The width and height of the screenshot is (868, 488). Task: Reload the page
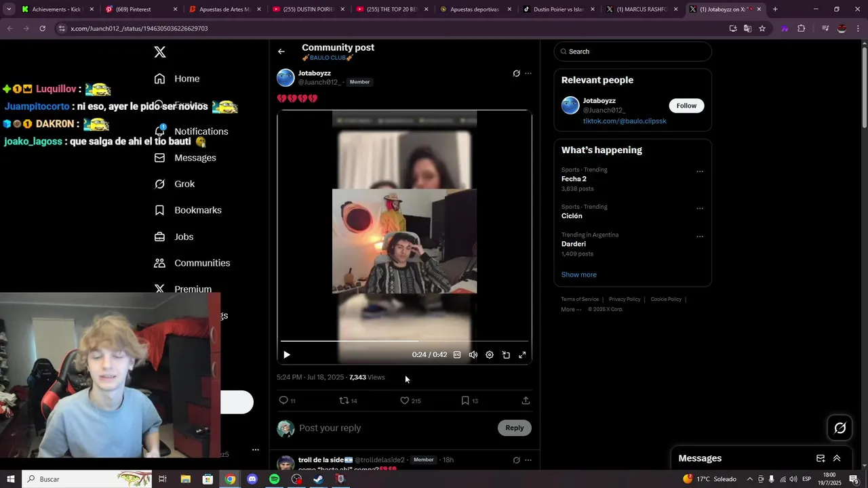(42, 28)
